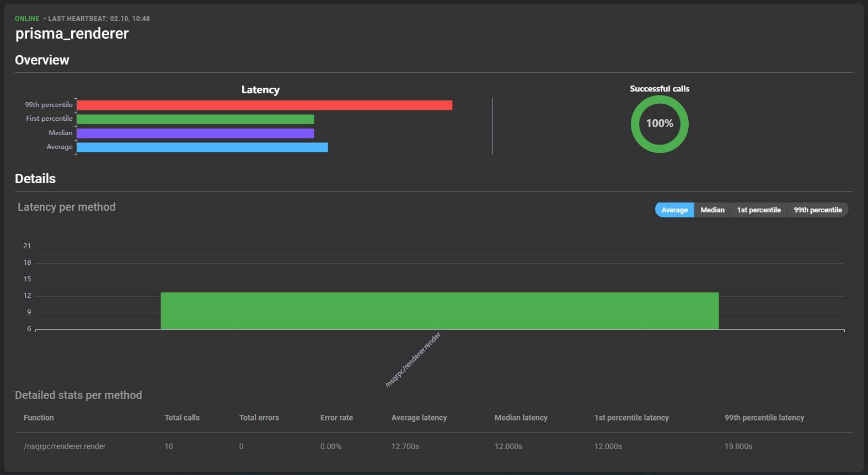
Task: Sort by Error rate column
Action: point(336,418)
